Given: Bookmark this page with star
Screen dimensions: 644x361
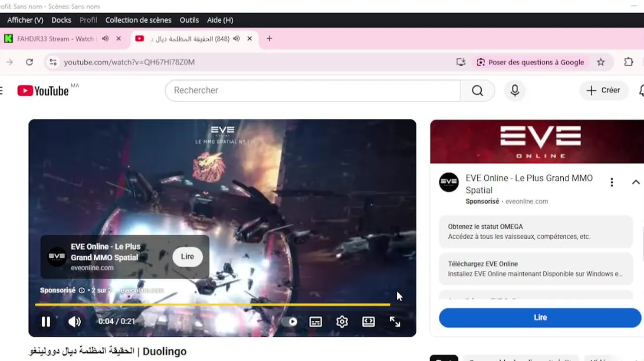Looking at the screenshot, I should coord(601,62).
